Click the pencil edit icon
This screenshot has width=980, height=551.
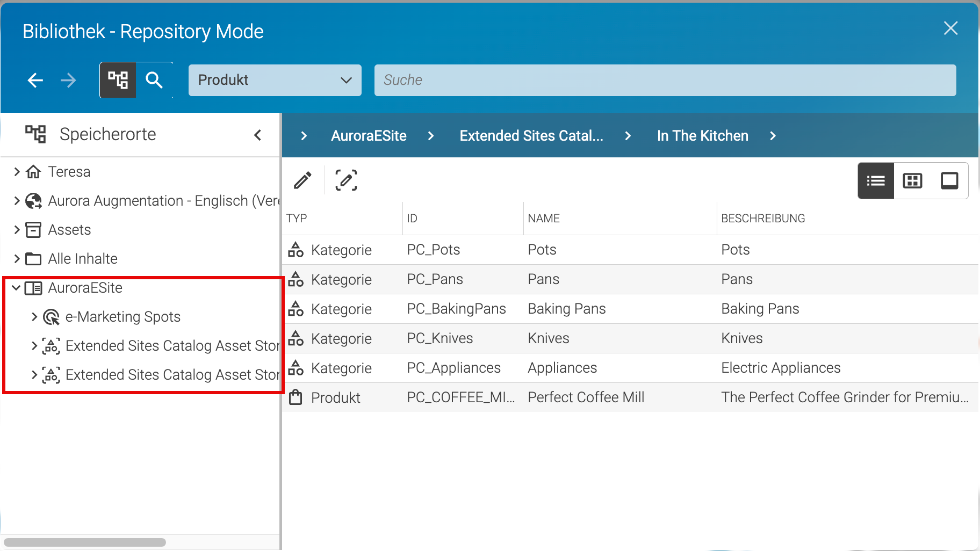tap(303, 180)
